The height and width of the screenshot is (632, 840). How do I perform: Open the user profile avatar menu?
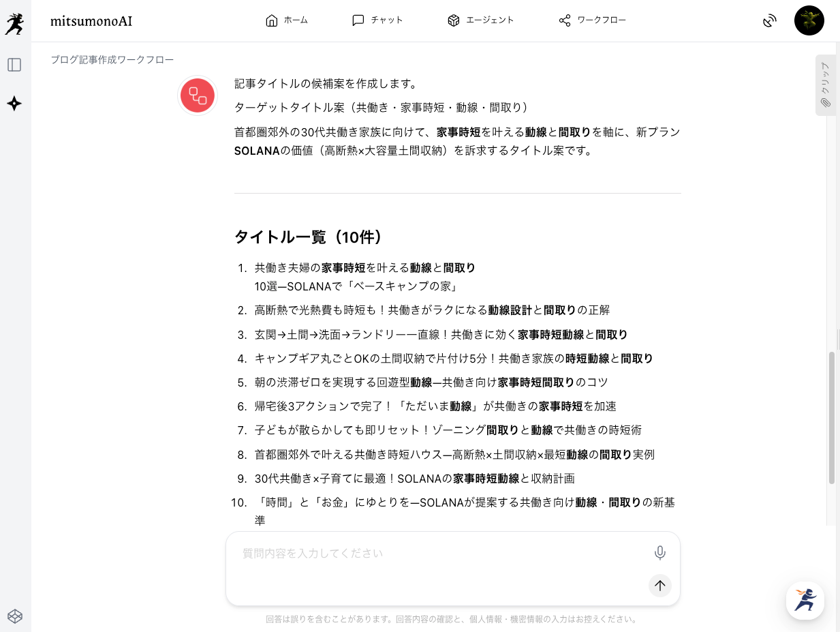point(809,20)
